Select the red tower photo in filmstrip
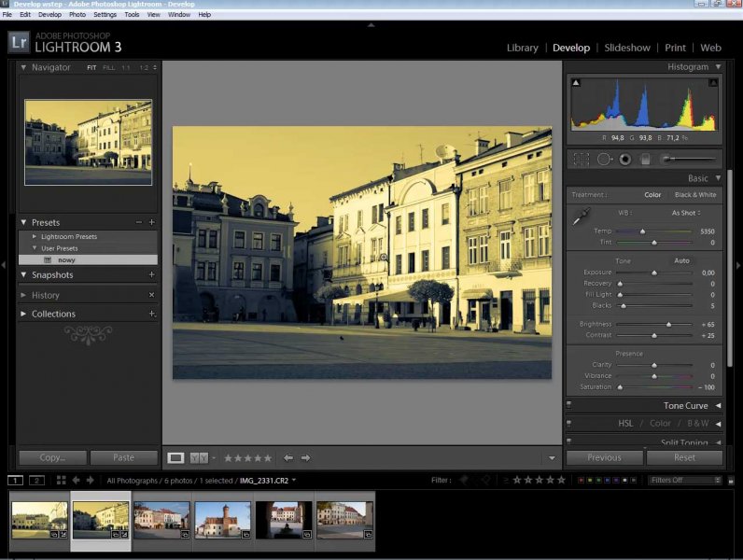The width and height of the screenshot is (743, 560). [222, 519]
